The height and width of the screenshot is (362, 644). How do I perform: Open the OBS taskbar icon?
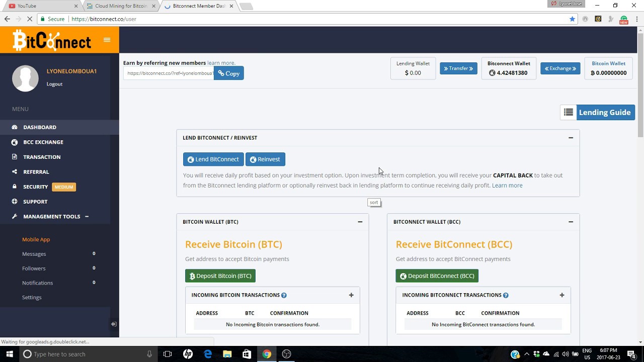pyautogui.click(x=286, y=354)
